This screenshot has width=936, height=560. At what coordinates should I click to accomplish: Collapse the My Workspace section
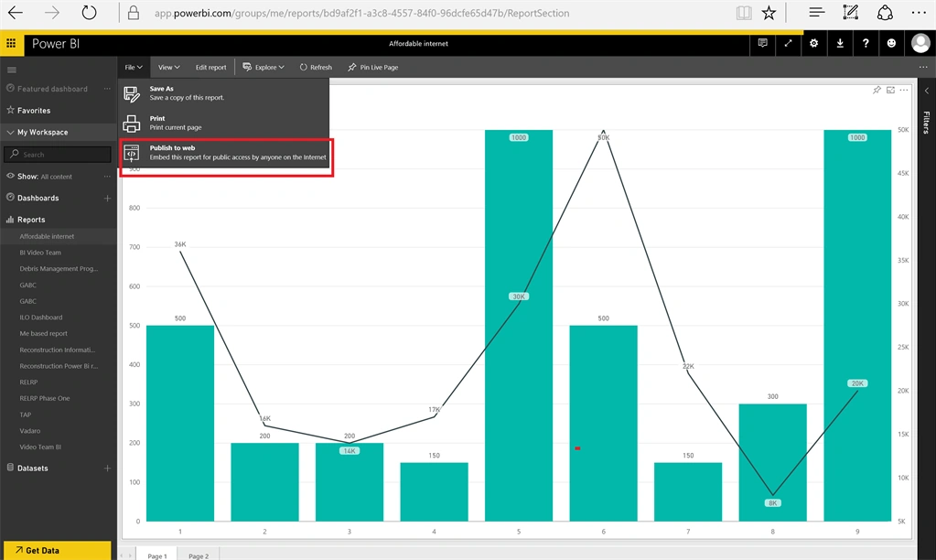click(10, 132)
